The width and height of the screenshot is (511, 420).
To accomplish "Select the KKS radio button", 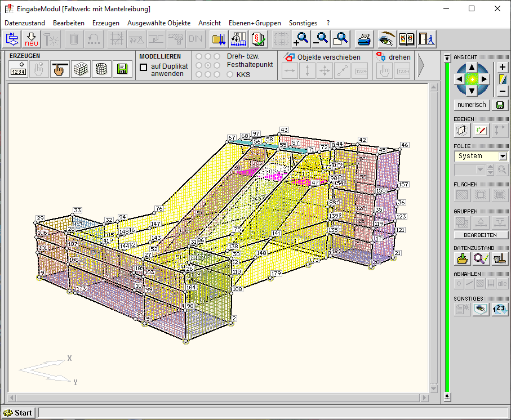I will (x=229, y=75).
